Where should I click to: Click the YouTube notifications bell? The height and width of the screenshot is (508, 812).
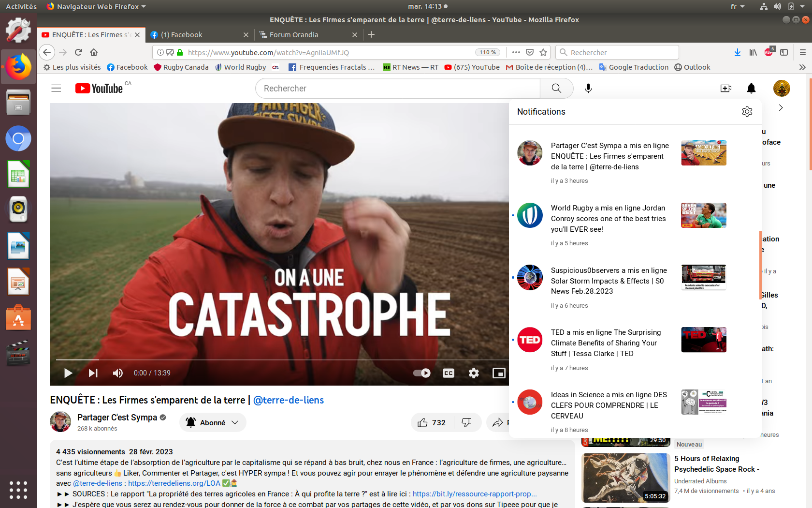pyautogui.click(x=751, y=89)
